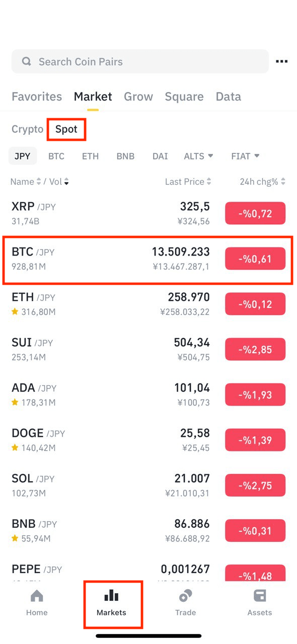Go to Home via house icon
This screenshot has height=644, width=297.
(37, 603)
